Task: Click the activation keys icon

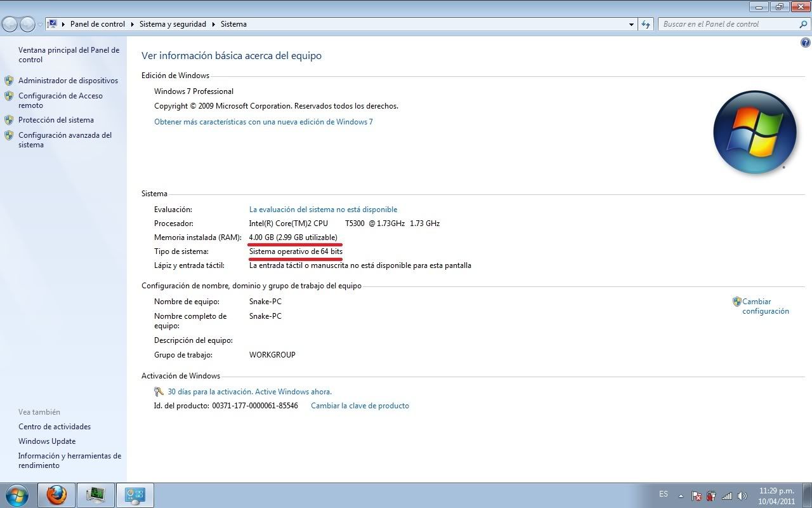Action: click(x=159, y=392)
